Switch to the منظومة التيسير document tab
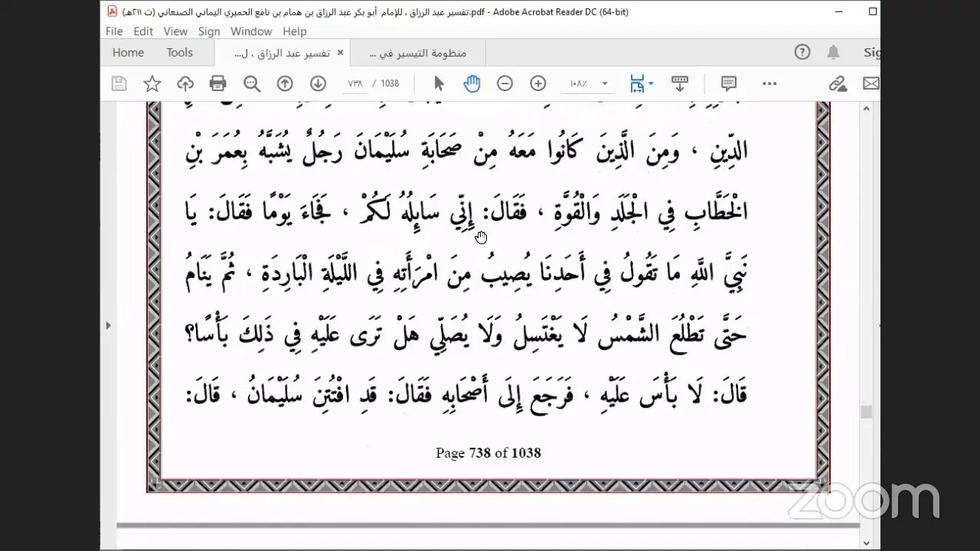 point(418,53)
